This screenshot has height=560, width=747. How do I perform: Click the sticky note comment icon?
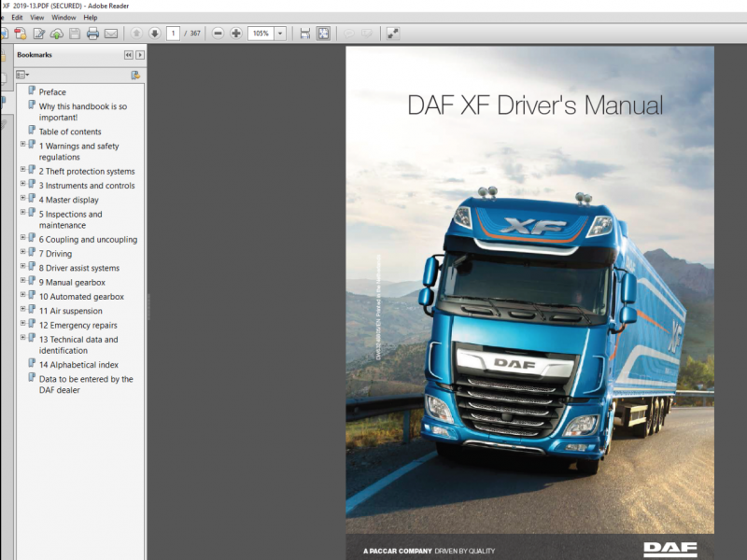coord(348,34)
